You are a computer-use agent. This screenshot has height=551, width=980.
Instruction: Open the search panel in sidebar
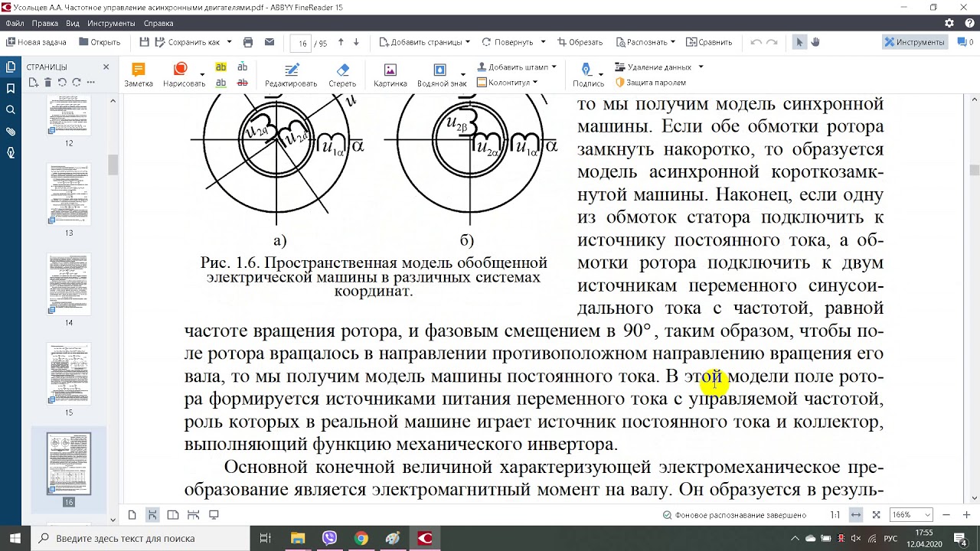pos(11,109)
